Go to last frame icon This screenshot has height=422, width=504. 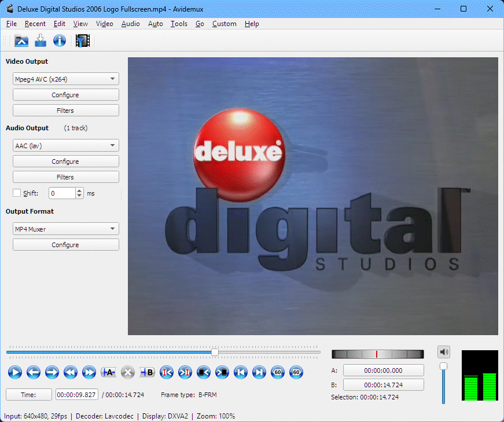[259, 372]
